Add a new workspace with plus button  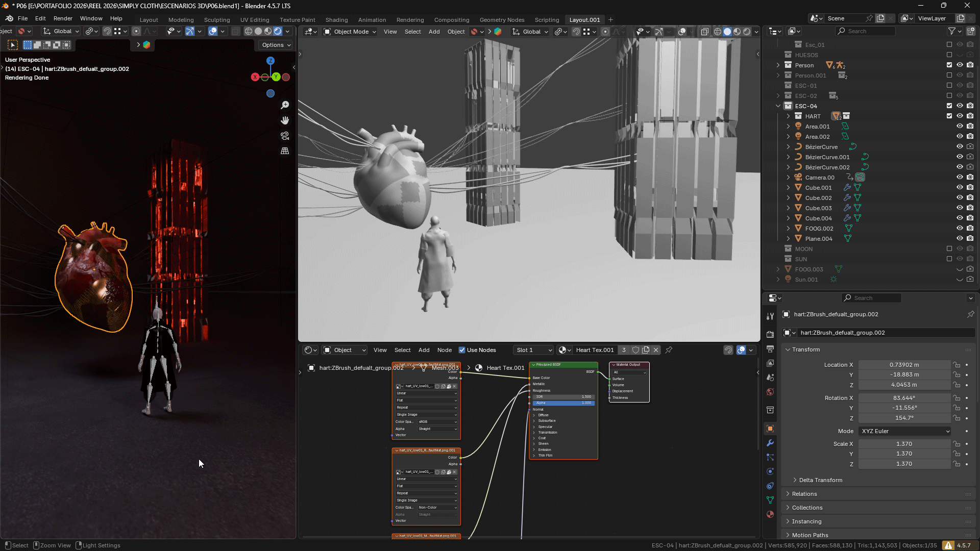(610, 20)
